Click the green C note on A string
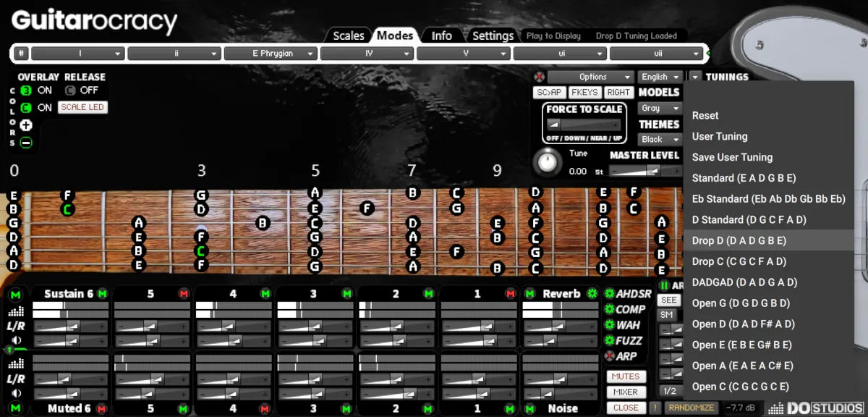The image size is (868, 417). (201, 250)
